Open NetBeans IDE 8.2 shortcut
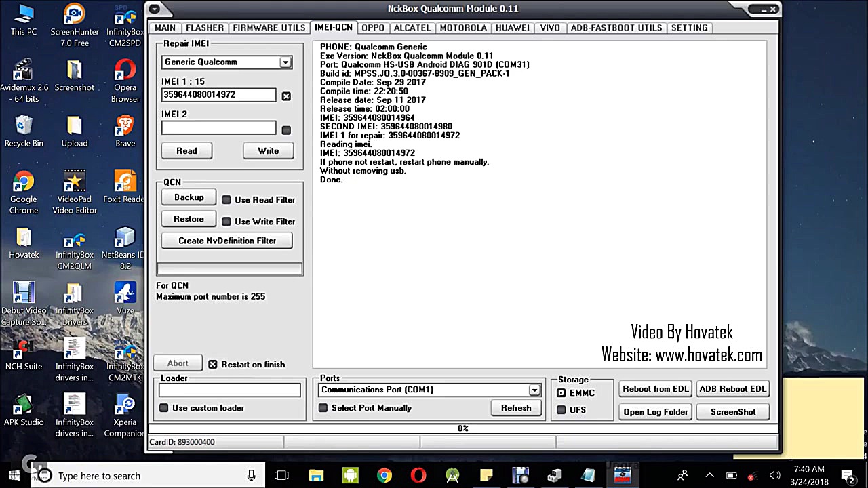This screenshot has height=488, width=868. click(x=123, y=249)
